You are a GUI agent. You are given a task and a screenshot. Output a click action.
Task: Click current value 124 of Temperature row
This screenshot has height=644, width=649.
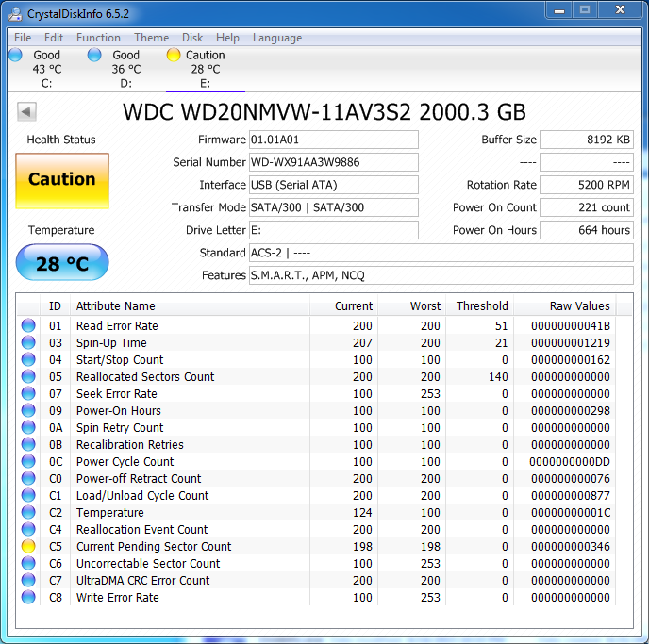point(362,513)
